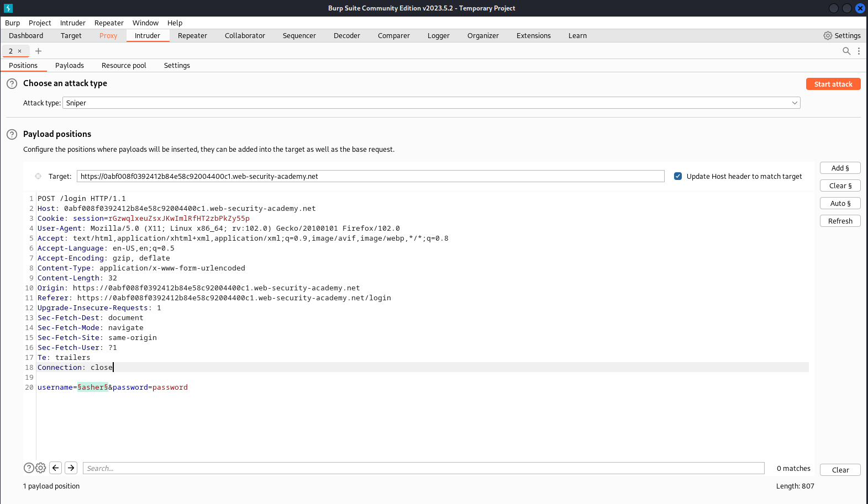
Task: Open help for Payload positions
Action: click(12, 134)
